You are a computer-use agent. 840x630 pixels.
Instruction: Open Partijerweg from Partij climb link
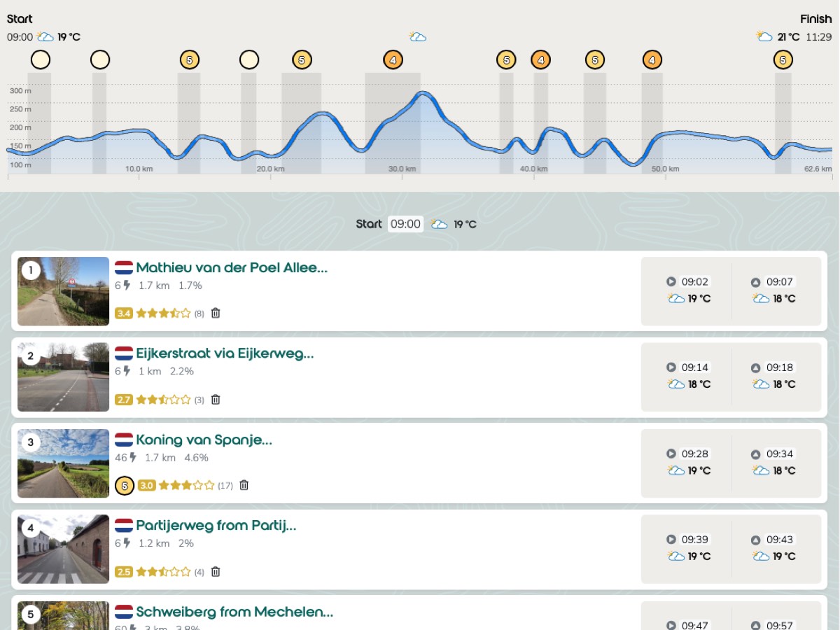click(216, 525)
